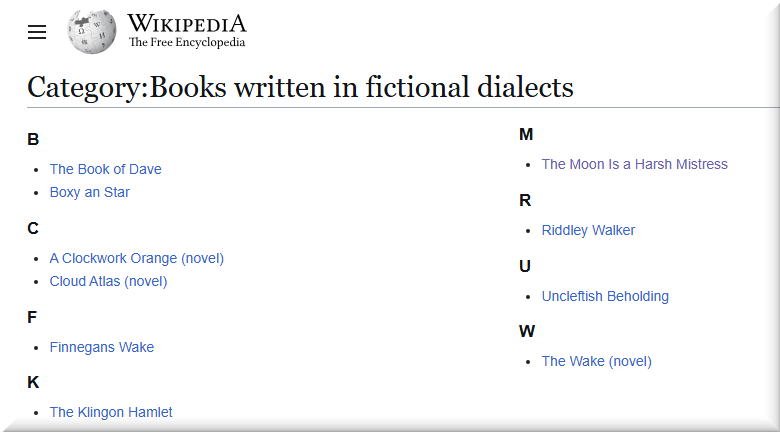Open the hamburger main menu
Viewport: 780px width, 432px height.
(x=37, y=32)
